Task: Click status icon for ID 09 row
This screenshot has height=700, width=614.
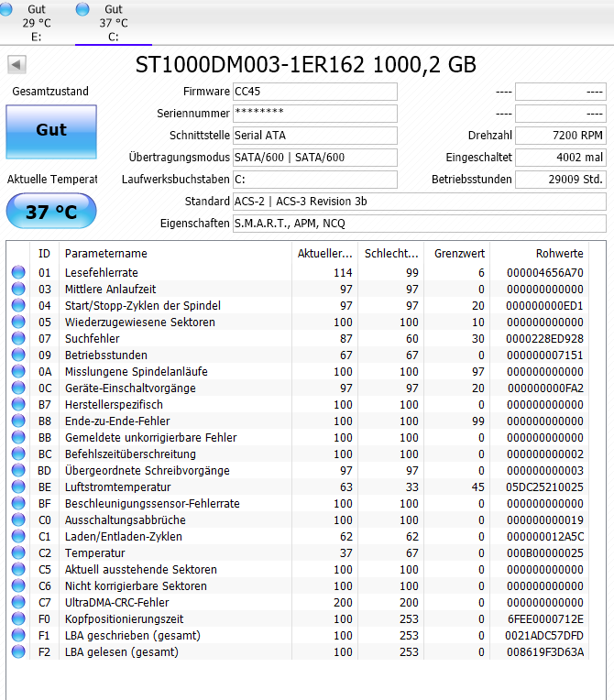Action: (18, 355)
